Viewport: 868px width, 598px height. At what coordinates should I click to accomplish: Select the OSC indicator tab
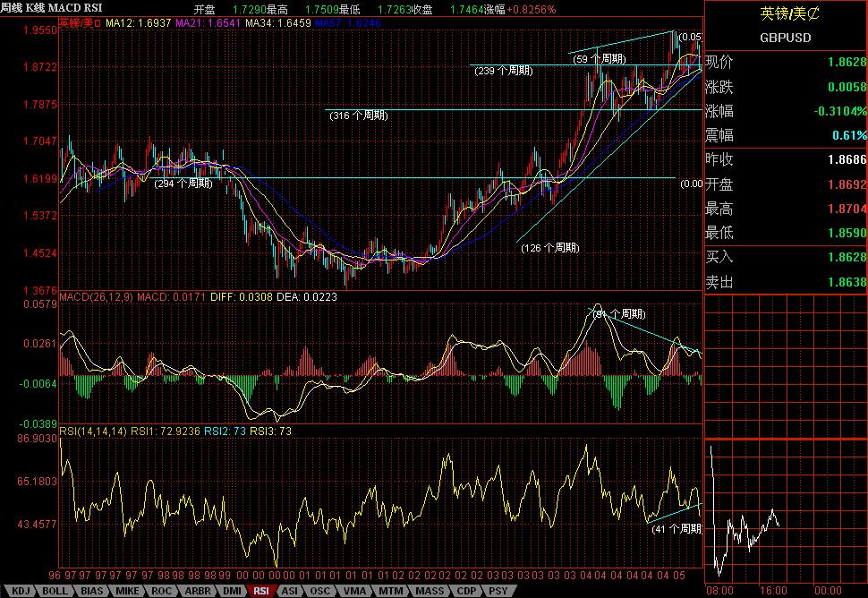click(319, 591)
